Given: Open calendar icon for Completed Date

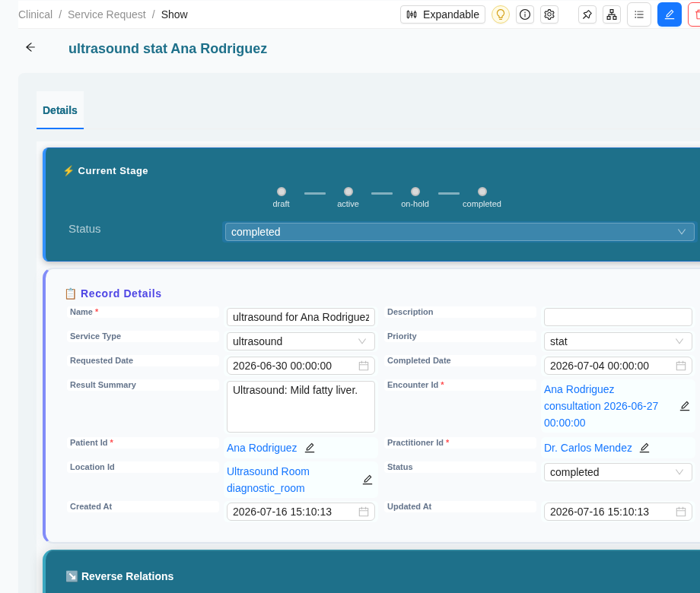Looking at the screenshot, I should click(680, 366).
